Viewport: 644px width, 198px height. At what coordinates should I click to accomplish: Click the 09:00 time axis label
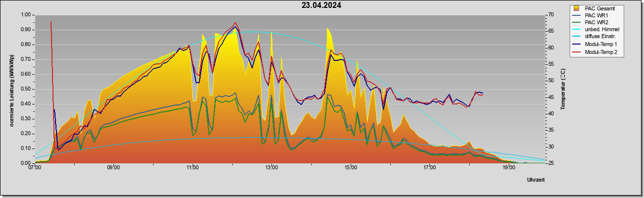[x=113, y=168]
